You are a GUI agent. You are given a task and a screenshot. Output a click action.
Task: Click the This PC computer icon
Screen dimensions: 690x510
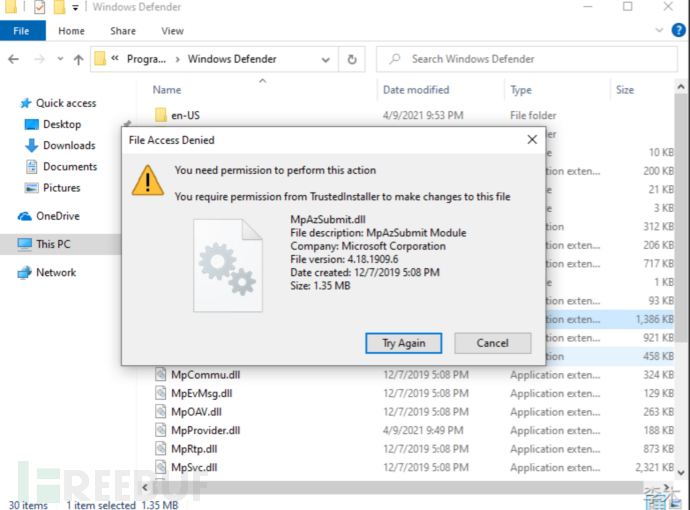point(25,244)
